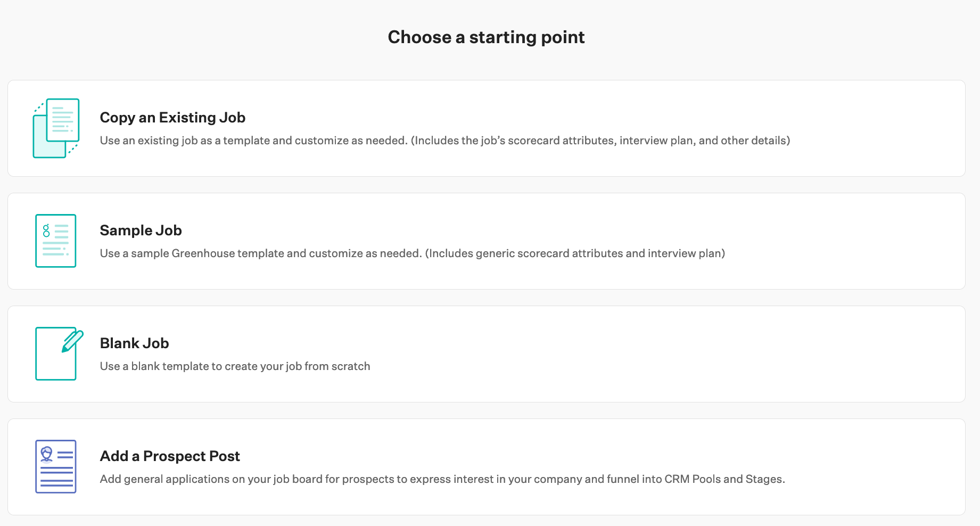
Task: Choose Blank Job to start from scratch
Action: (x=486, y=354)
